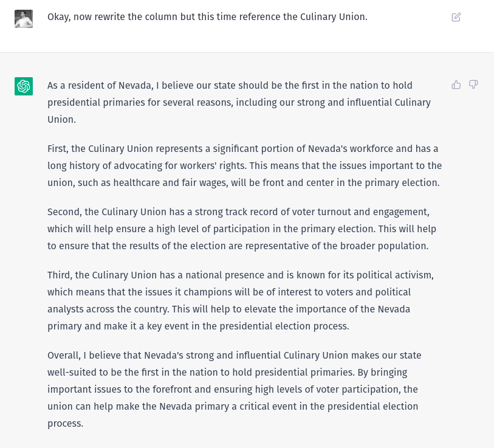Click the words "workers' rights" in the response
Screen dimensions: 494x448
pos(212,165)
